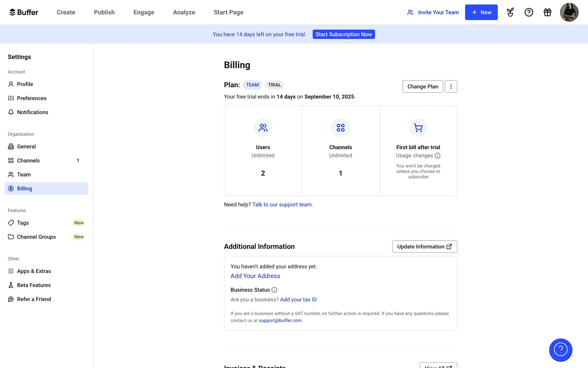Open the floating help chat bubble

[x=560, y=350]
